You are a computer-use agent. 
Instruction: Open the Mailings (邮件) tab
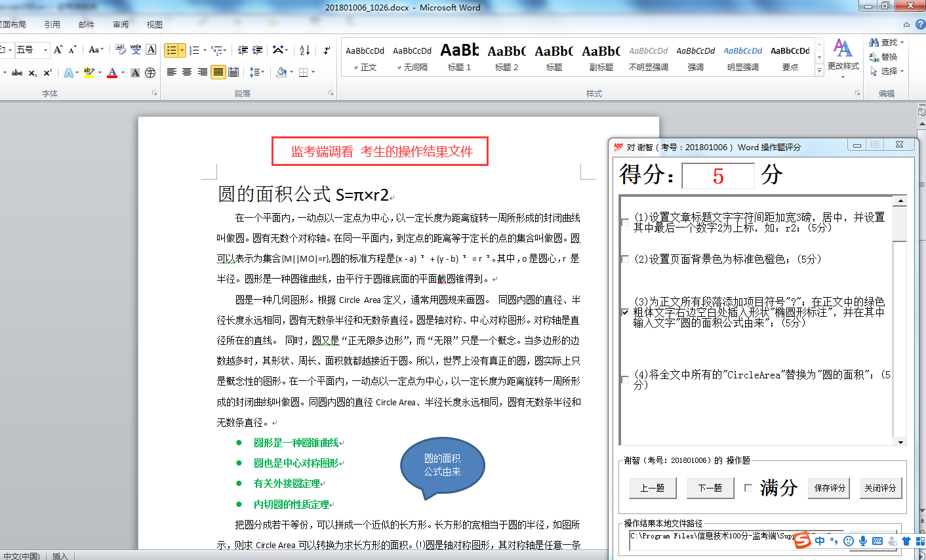(87, 24)
